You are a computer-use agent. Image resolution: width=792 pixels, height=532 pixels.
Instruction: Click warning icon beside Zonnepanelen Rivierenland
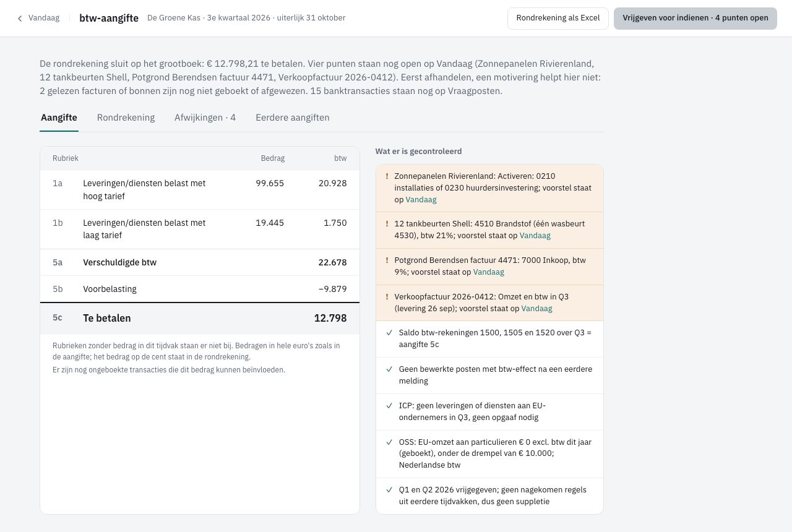[387, 176]
